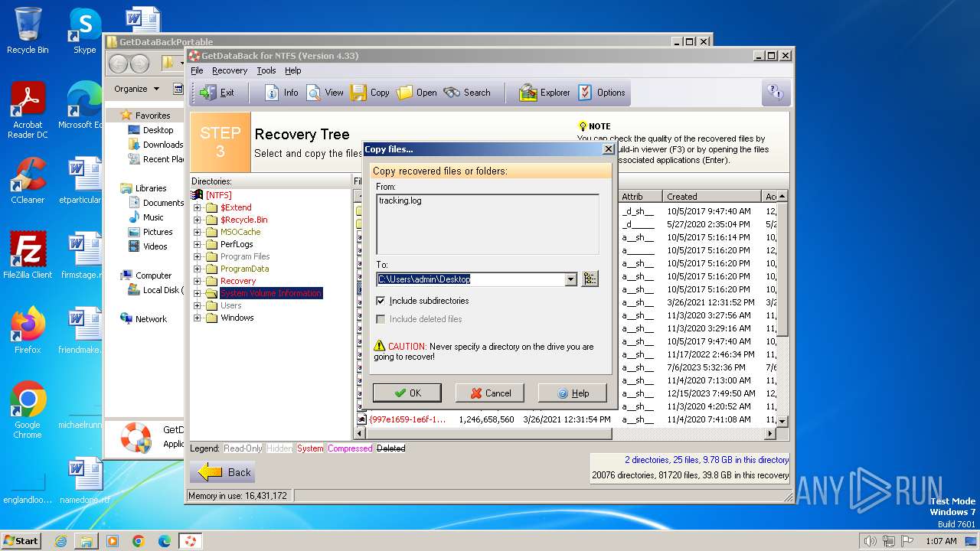Open the Tools menu
Screen dimensions: 980x551
266,70
